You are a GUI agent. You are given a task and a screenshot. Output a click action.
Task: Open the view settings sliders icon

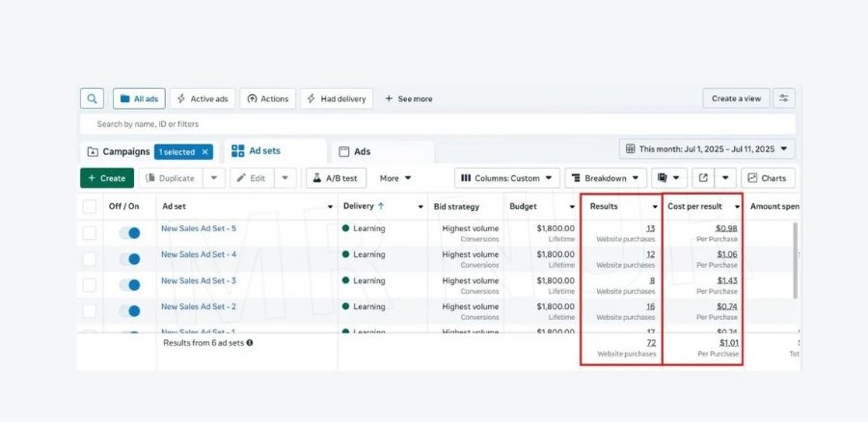[784, 98]
